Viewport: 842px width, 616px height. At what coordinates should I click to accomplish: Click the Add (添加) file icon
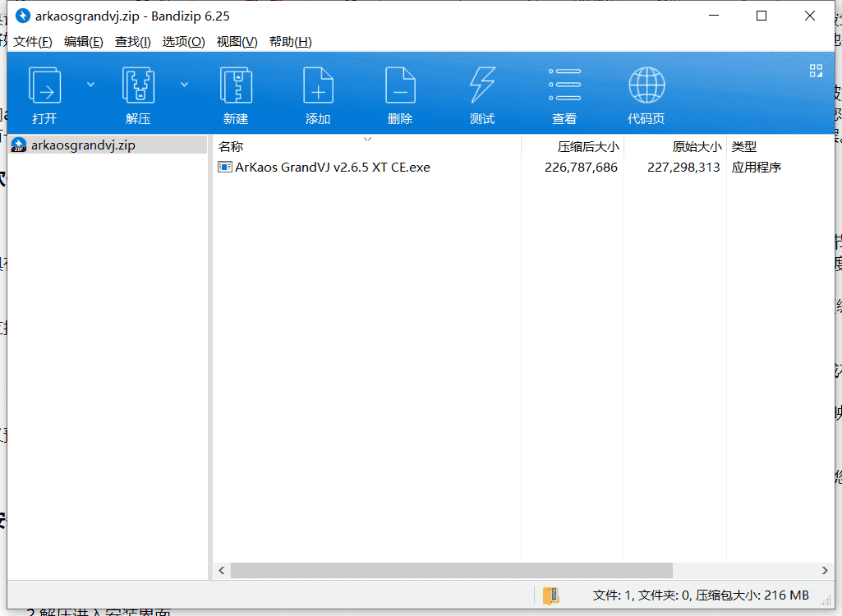tap(318, 85)
